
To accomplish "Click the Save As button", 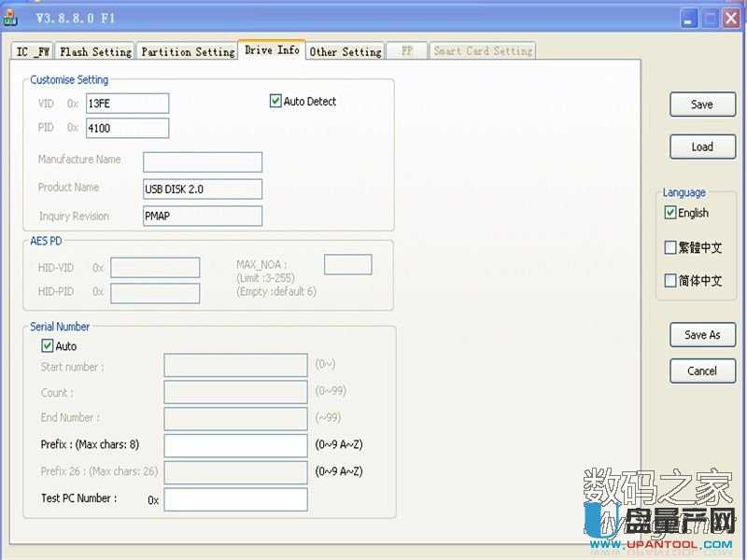I will click(702, 335).
